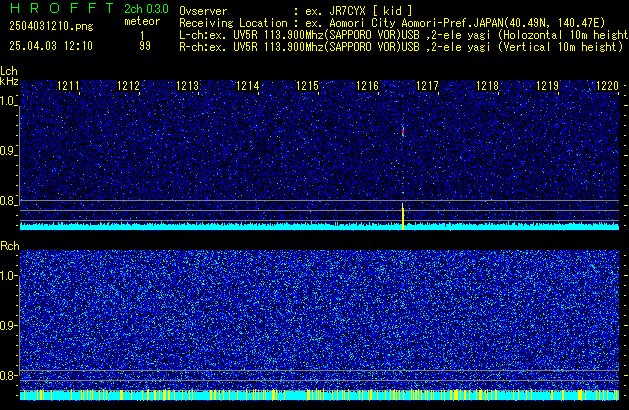Screen dimensions: 629x410
Task: Click the Rch channel label
Action: pyautogui.click(x=10, y=246)
